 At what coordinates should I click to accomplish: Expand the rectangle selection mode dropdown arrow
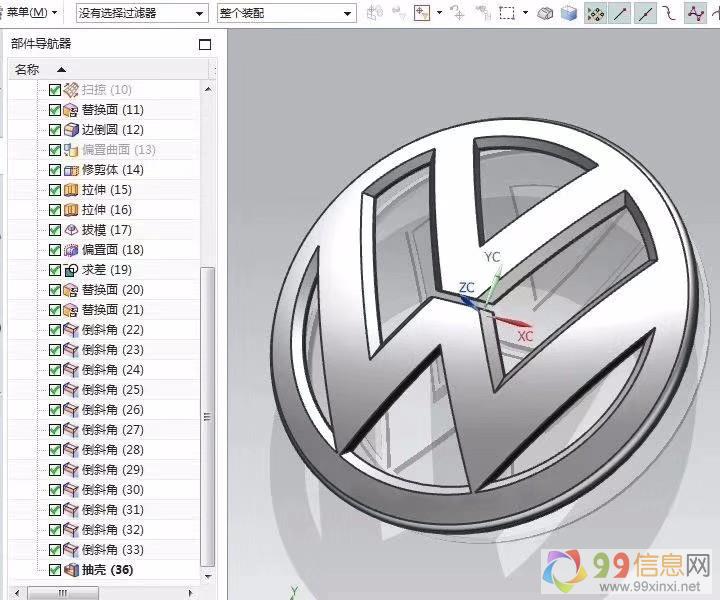coord(525,13)
